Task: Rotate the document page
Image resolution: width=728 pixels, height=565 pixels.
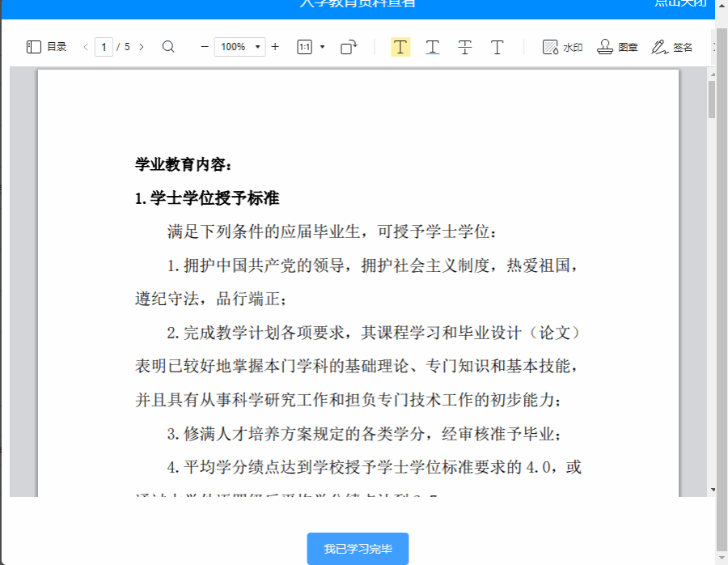Action: (349, 47)
